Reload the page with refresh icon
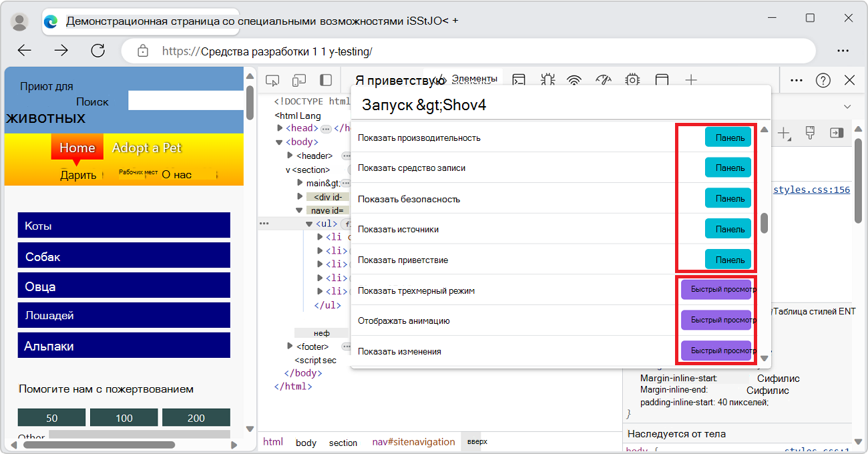The height and width of the screenshot is (454, 868). click(x=98, y=51)
